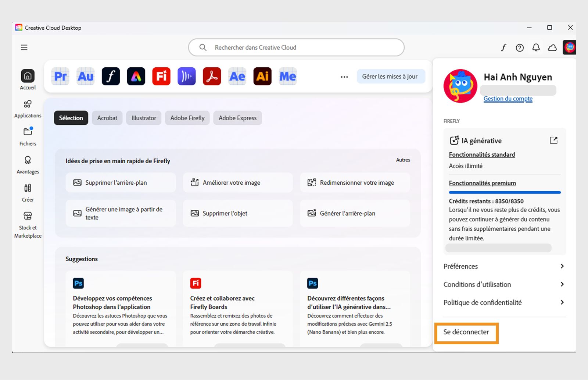Open Fichiers in sidebar

pyautogui.click(x=28, y=136)
